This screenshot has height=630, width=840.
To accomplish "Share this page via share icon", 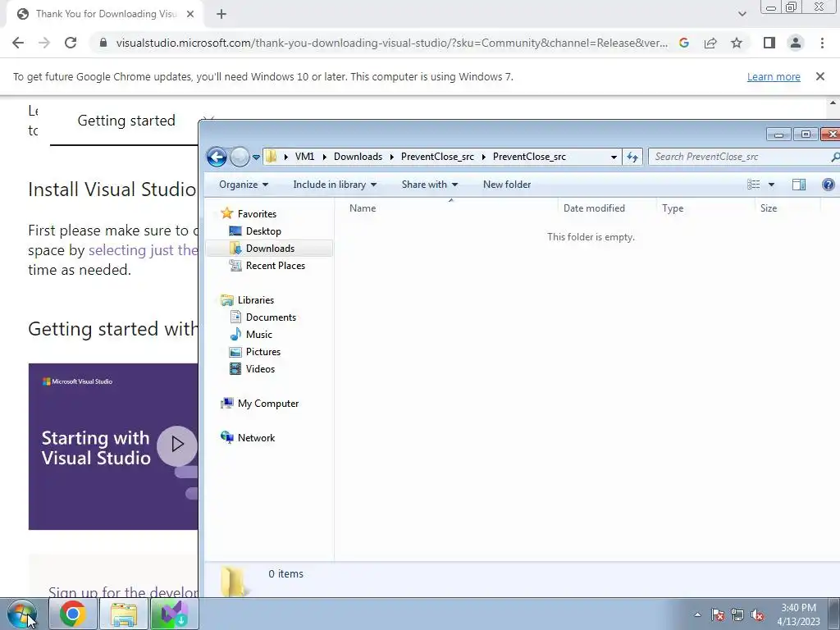I will (710, 43).
